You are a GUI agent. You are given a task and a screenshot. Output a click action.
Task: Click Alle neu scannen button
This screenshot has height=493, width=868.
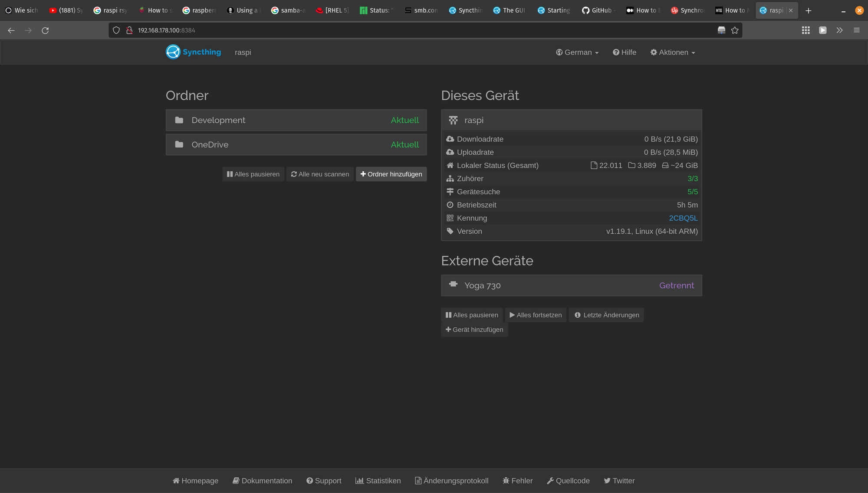tap(320, 174)
